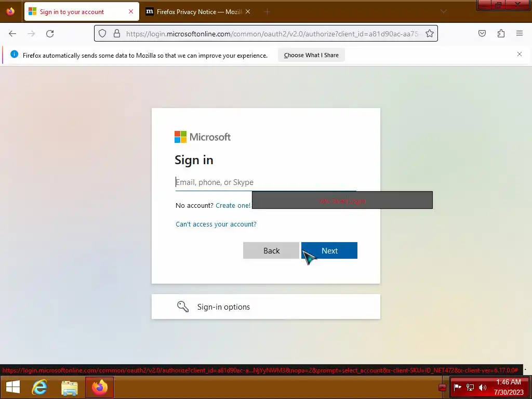Go back using the browser back arrow

12,34
